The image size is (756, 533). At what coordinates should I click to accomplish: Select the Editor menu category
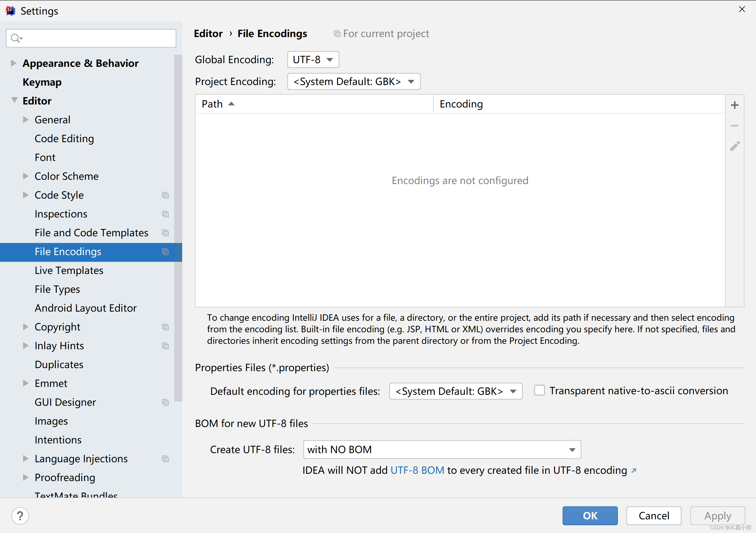(36, 100)
